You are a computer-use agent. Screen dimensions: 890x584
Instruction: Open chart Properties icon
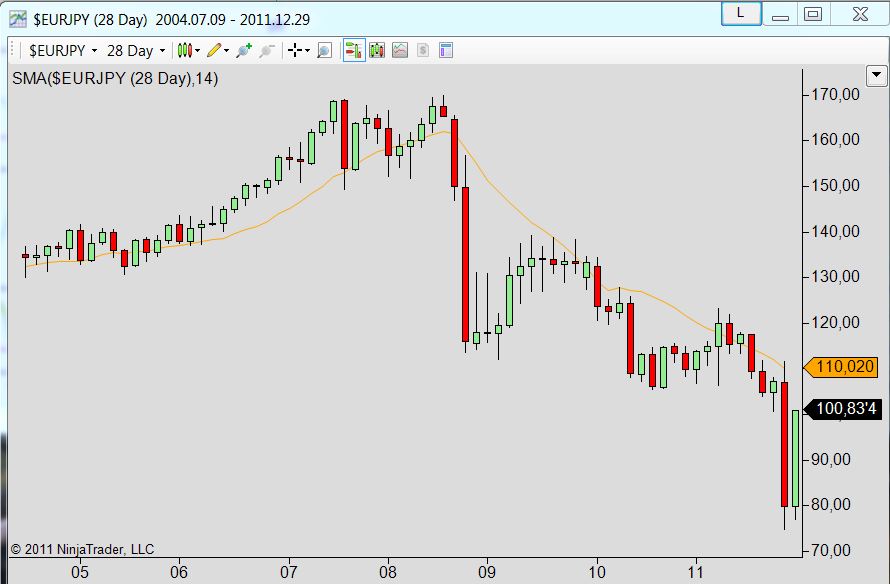coord(446,51)
